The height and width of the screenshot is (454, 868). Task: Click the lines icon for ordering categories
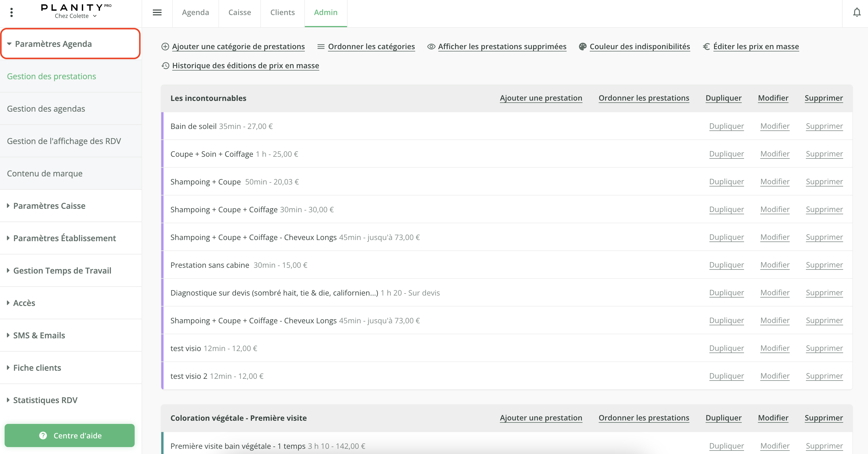point(321,47)
